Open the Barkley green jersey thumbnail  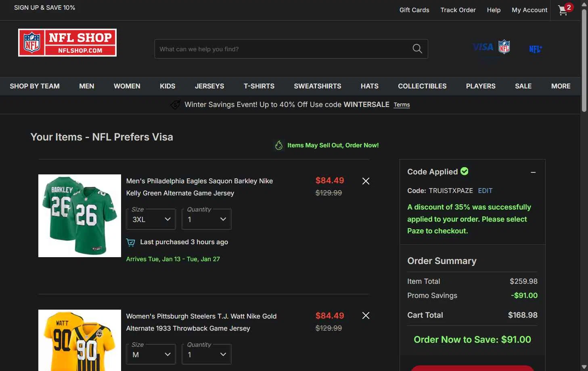click(x=80, y=216)
